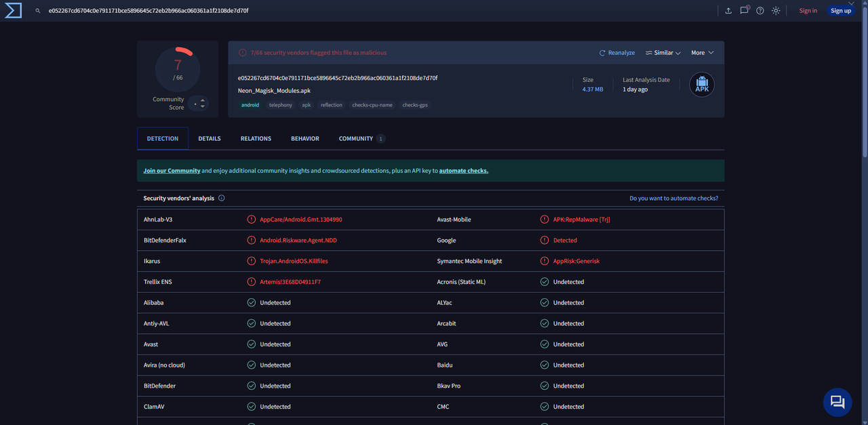868x425 pixels.
Task: Click the file name Neon_Magisk_Modules.apk
Action: (274, 91)
